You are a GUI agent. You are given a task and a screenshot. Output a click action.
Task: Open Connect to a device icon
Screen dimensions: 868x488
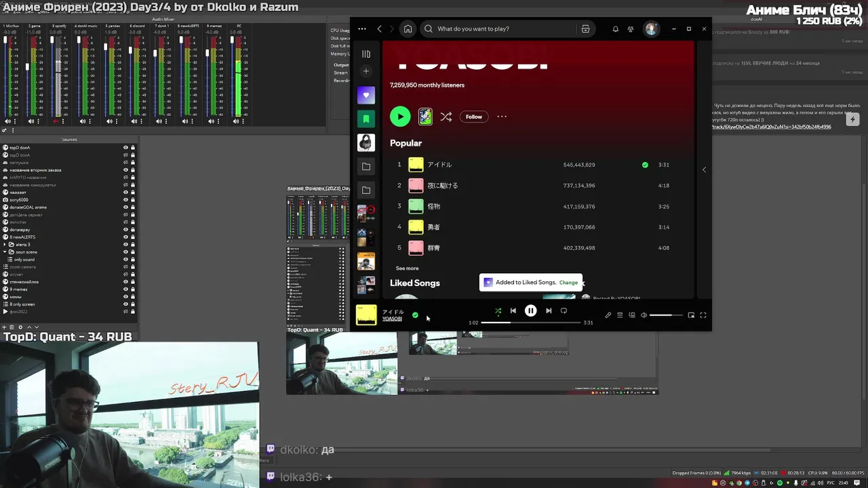[x=631, y=315]
